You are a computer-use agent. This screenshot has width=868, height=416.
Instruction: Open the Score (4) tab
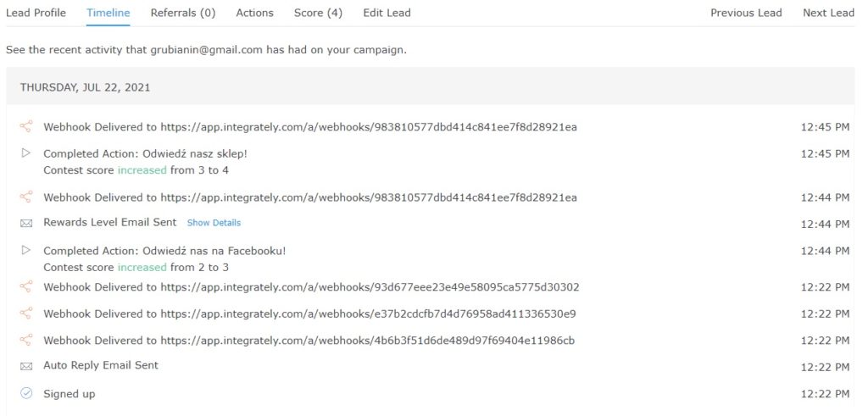tap(319, 13)
